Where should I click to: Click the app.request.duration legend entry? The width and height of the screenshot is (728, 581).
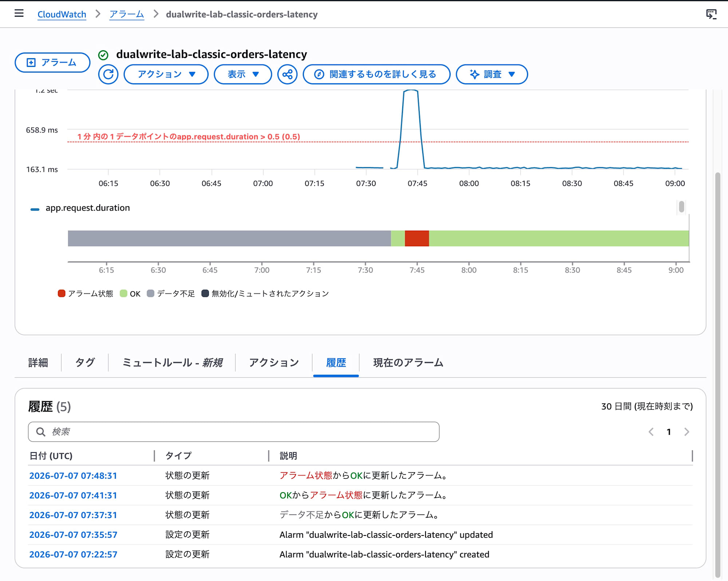click(80, 208)
